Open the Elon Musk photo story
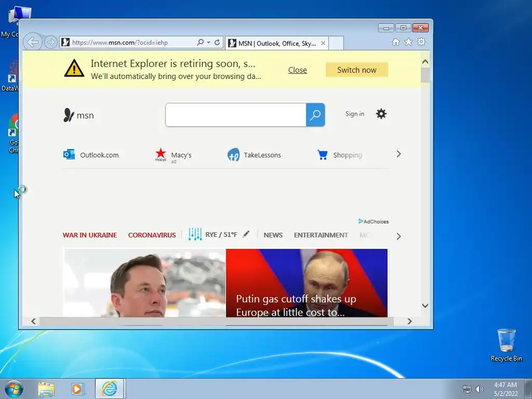Screen dimensions: 532x399 [x=144, y=283]
